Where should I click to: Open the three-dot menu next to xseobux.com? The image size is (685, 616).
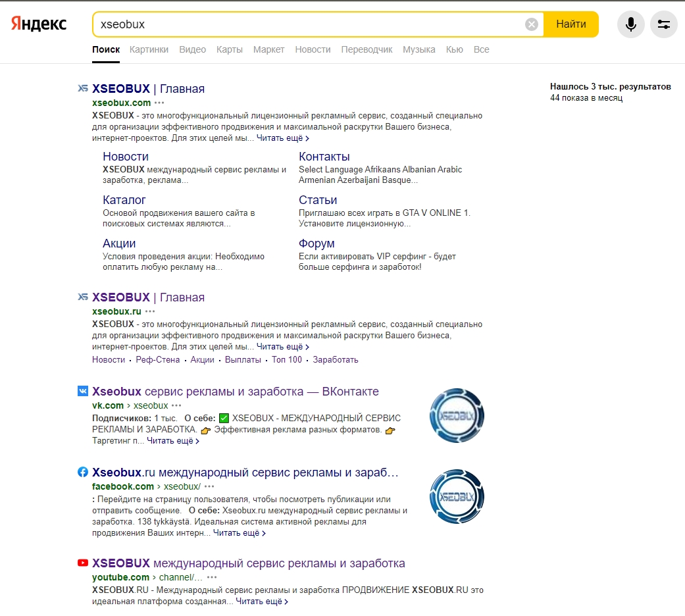159,103
